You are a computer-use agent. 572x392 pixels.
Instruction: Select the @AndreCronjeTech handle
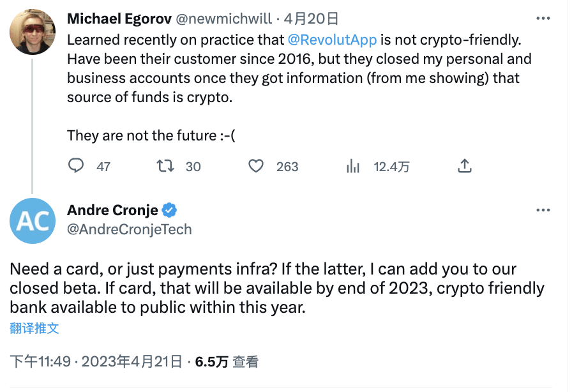130,230
